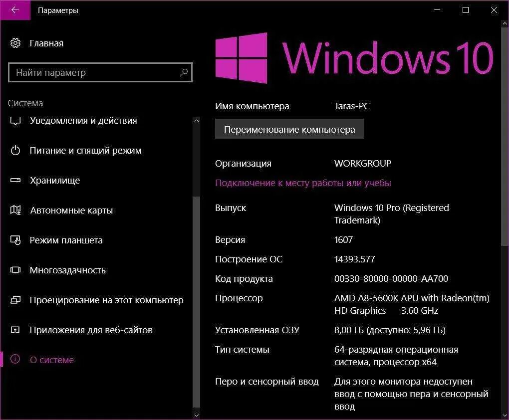Viewport: 509px width, 420px height.
Task: Close the Параметры window
Action: tap(494, 10)
